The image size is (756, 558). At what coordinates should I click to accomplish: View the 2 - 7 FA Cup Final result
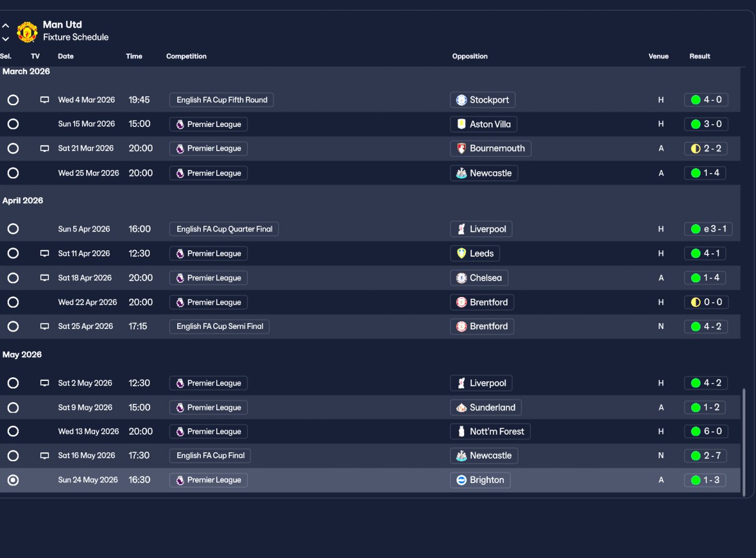[706, 455]
